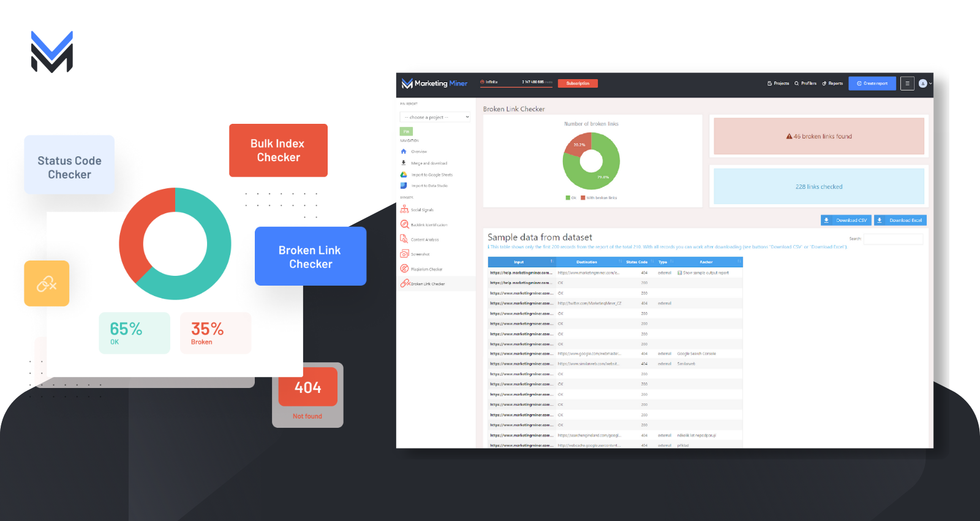
Task: Open the Broken Link Checker sidebar icon
Action: tap(405, 283)
